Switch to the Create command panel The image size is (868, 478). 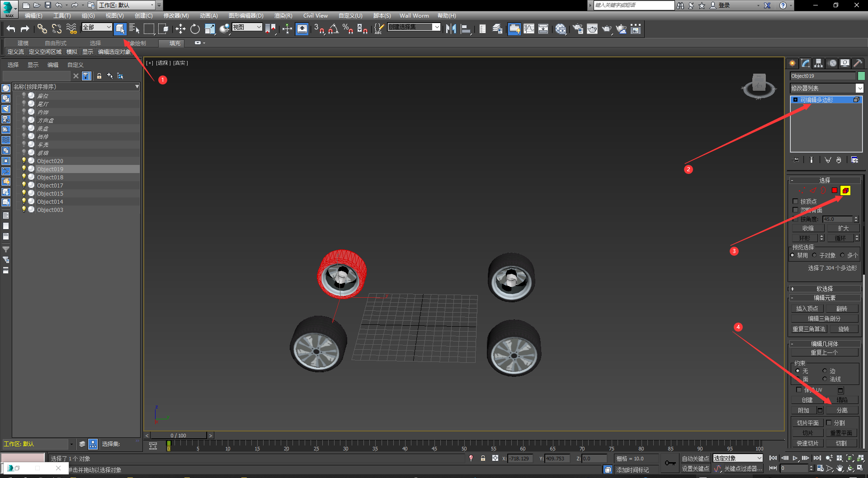tap(793, 63)
